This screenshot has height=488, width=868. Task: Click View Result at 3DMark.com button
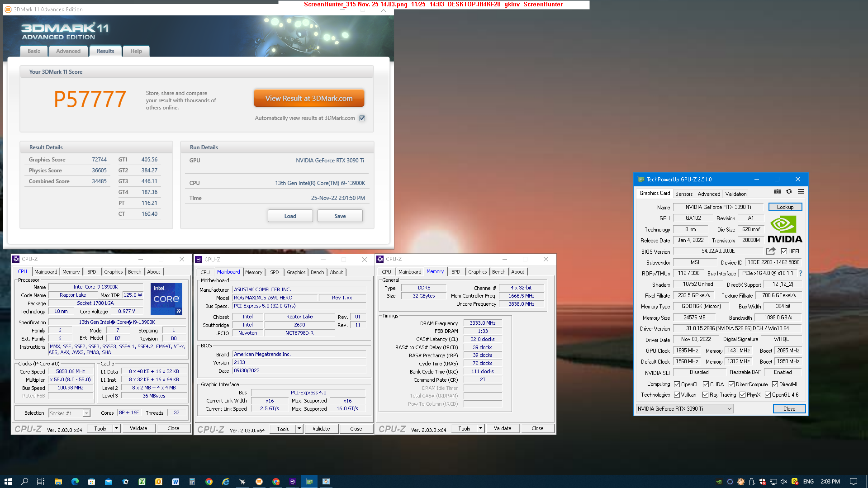click(x=309, y=98)
